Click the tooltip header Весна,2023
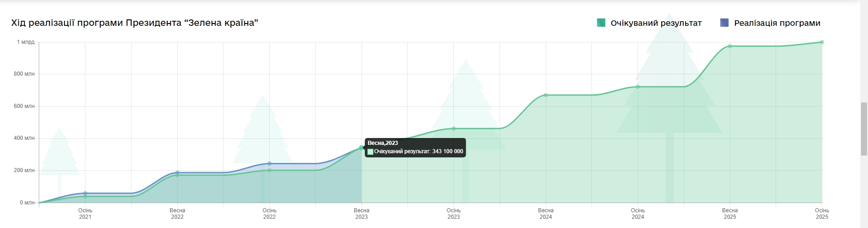 click(x=383, y=143)
